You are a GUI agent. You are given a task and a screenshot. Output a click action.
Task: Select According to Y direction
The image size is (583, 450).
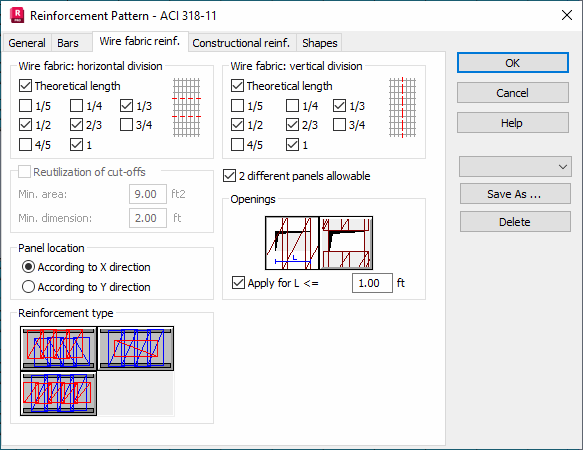point(28,287)
